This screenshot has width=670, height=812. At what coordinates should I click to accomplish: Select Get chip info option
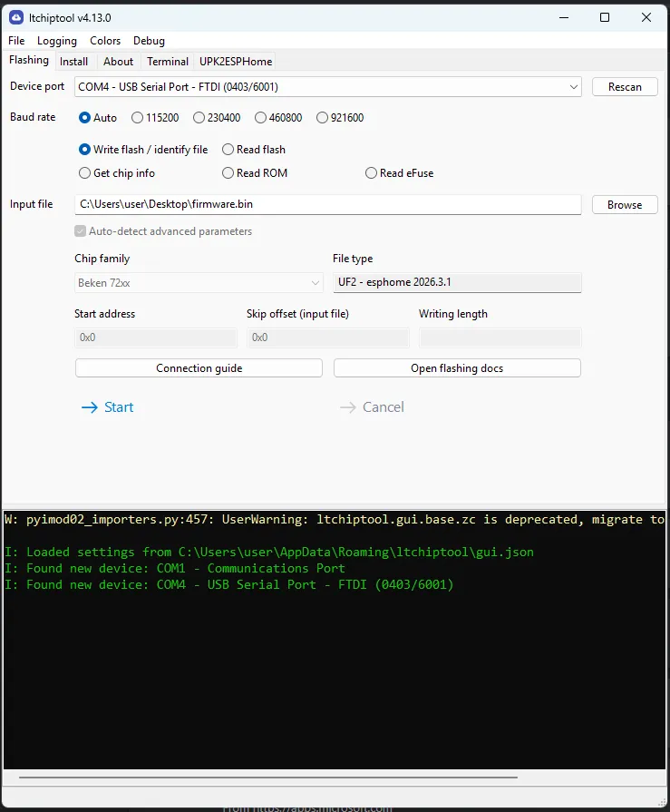coord(117,173)
